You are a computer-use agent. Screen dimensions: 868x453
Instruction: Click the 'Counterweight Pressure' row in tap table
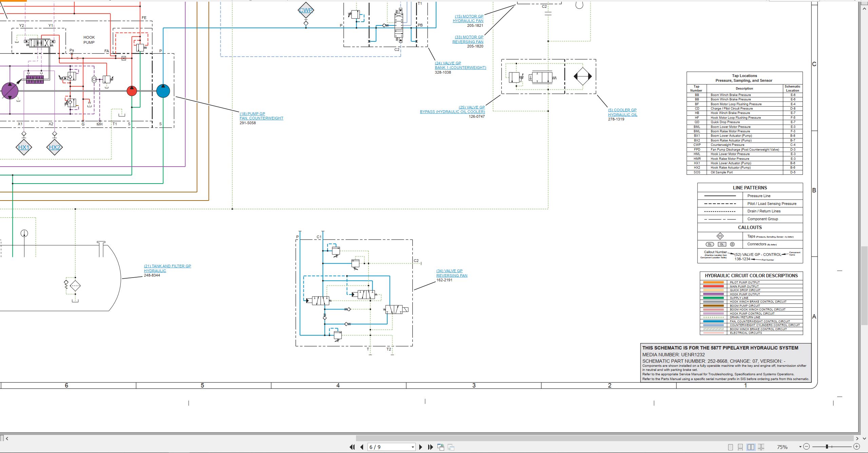tap(745, 145)
